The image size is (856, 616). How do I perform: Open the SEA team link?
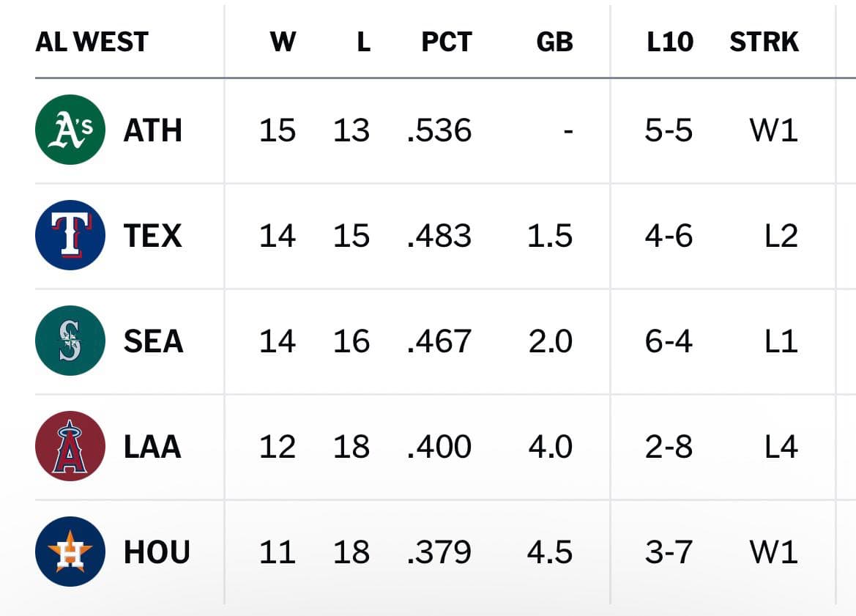point(153,341)
